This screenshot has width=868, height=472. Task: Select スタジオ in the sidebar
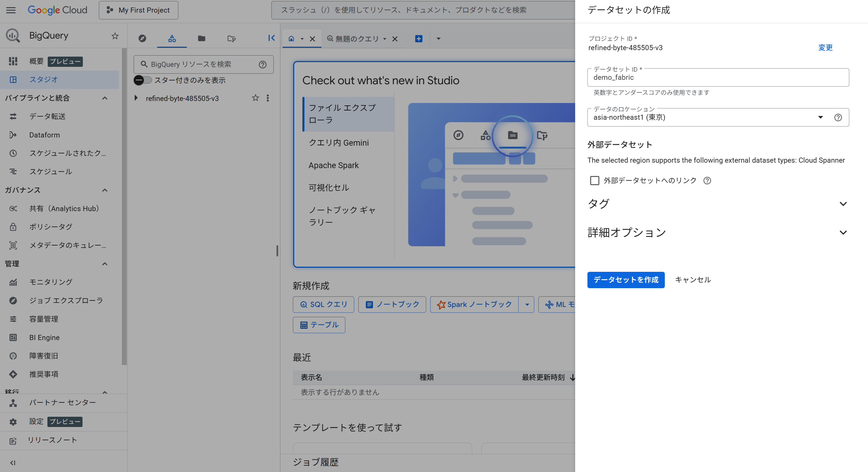click(44, 79)
